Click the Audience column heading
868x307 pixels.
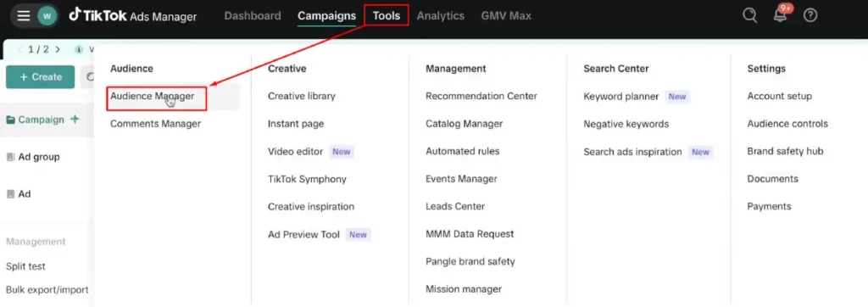click(131, 69)
